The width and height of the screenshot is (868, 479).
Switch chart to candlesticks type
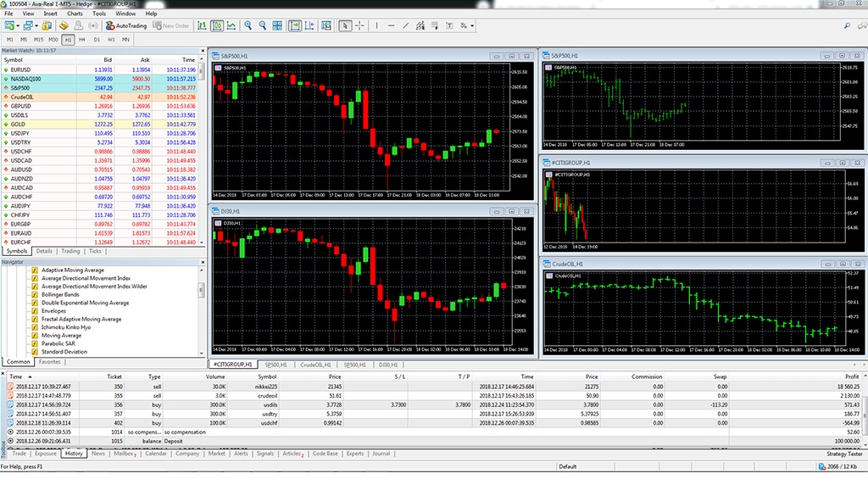click(x=216, y=25)
